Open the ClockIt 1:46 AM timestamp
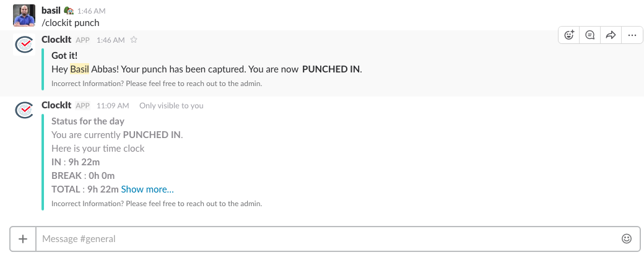This screenshot has width=644, height=260. coord(111,40)
